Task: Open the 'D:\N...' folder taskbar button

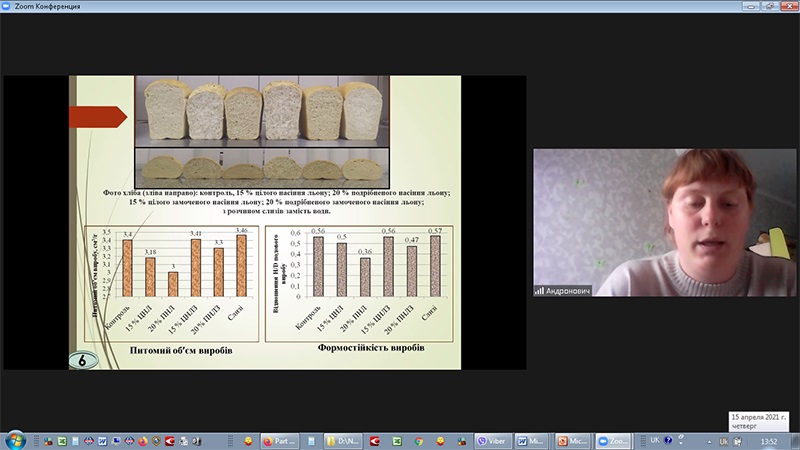Action: click(x=343, y=441)
